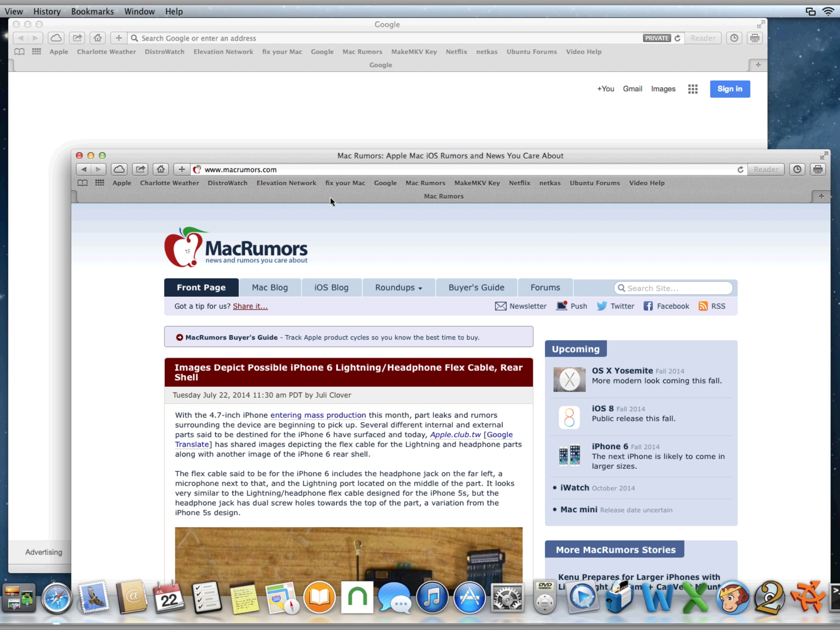Open iTunes in the Dock
Image resolution: width=840 pixels, height=630 pixels.
(432, 598)
